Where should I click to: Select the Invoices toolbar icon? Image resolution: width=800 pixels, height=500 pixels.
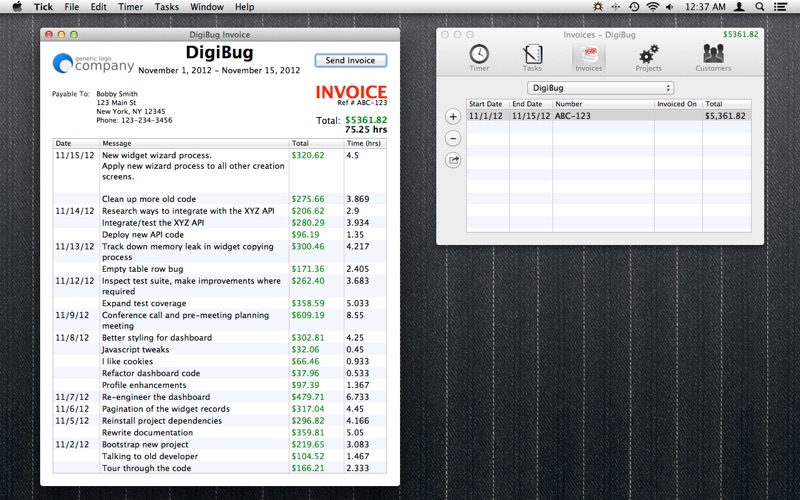click(589, 58)
